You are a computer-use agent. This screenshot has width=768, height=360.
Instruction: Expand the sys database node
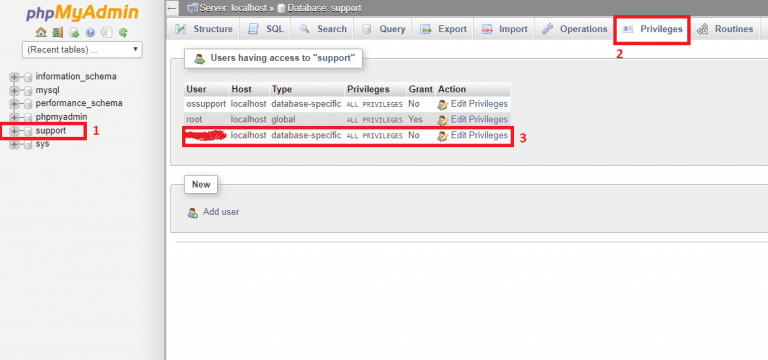[x=14, y=144]
